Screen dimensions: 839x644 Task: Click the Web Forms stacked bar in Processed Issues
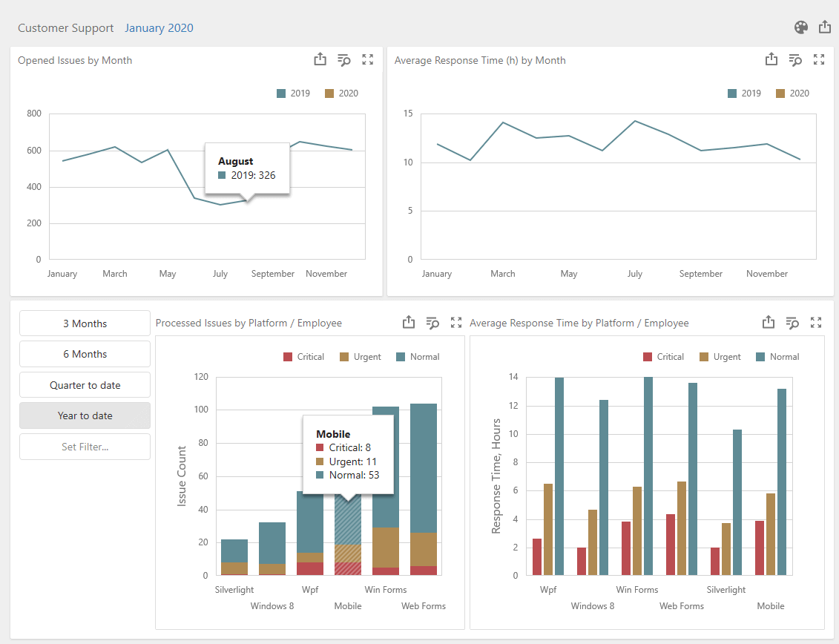[x=424, y=489]
